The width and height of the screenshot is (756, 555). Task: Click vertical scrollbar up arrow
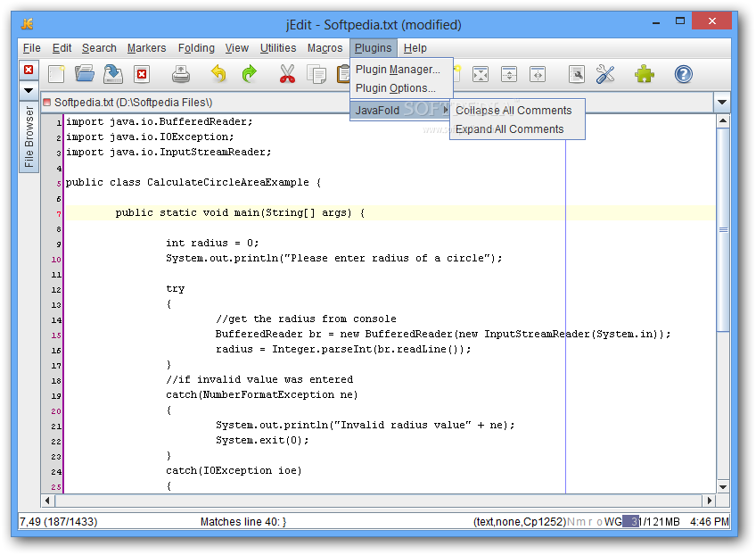pyautogui.click(x=723, y=120)
